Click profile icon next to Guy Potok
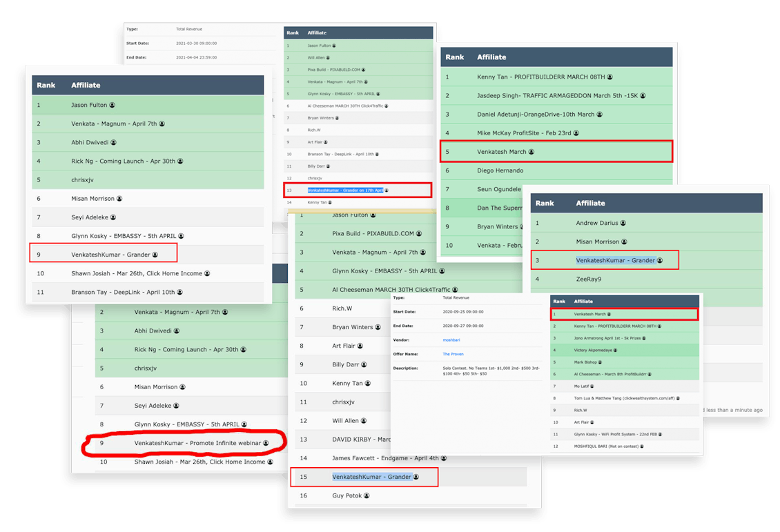This screenshot has width=780, height=532. point(374,495)
